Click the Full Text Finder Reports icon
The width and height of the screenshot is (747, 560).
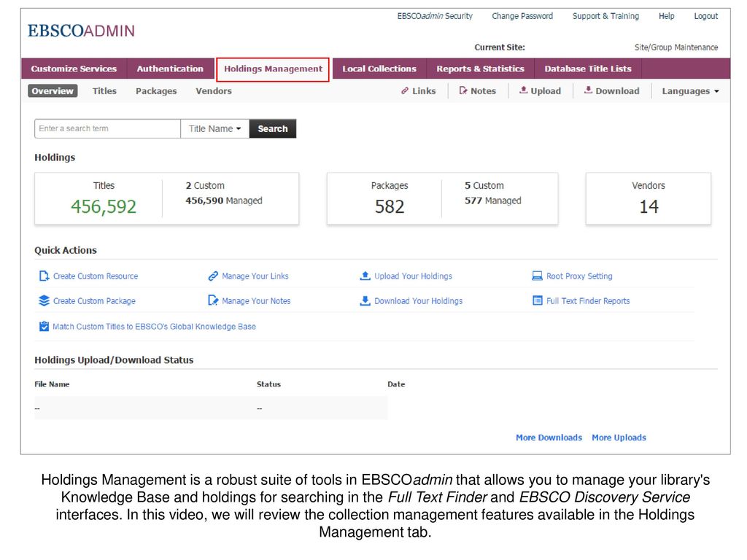[x=538, y=300]
